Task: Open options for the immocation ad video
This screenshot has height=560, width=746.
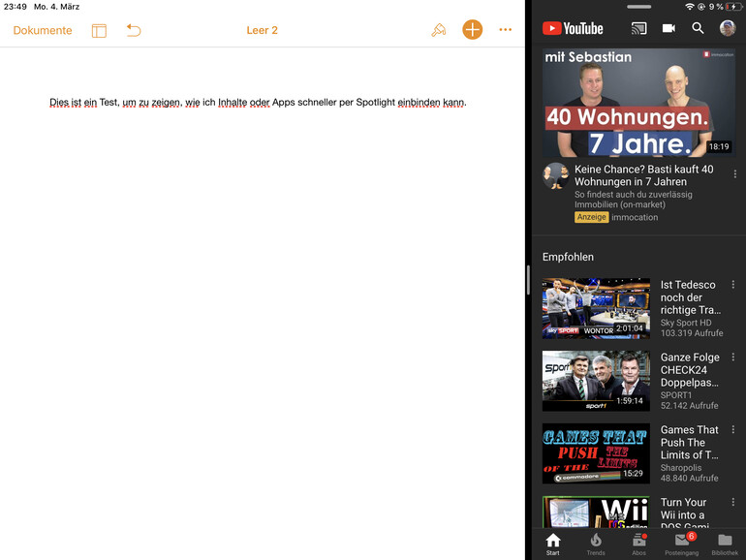Action: [735, 174]
